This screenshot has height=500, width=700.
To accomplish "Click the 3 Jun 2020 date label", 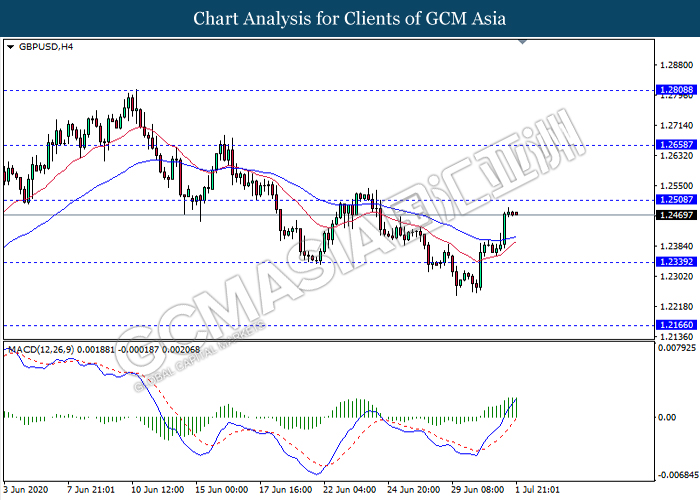I will coord(26,490).
